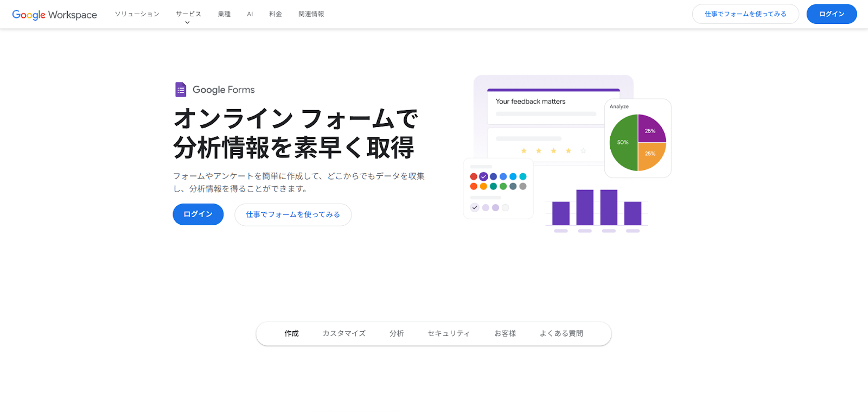This screenshot has width=868, height=412.
Task: Click the hero 仕事でフォームを使ってみる outlined button
Action: click(293, 214)
